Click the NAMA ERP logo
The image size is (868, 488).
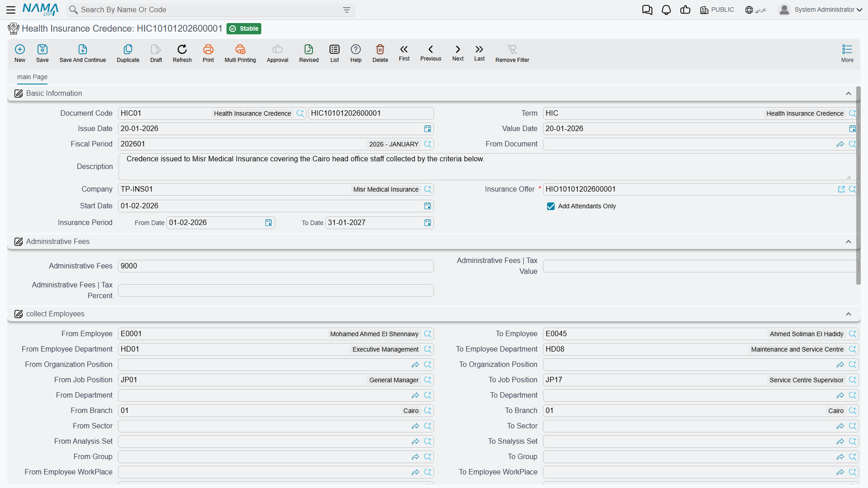pos(40,9)
